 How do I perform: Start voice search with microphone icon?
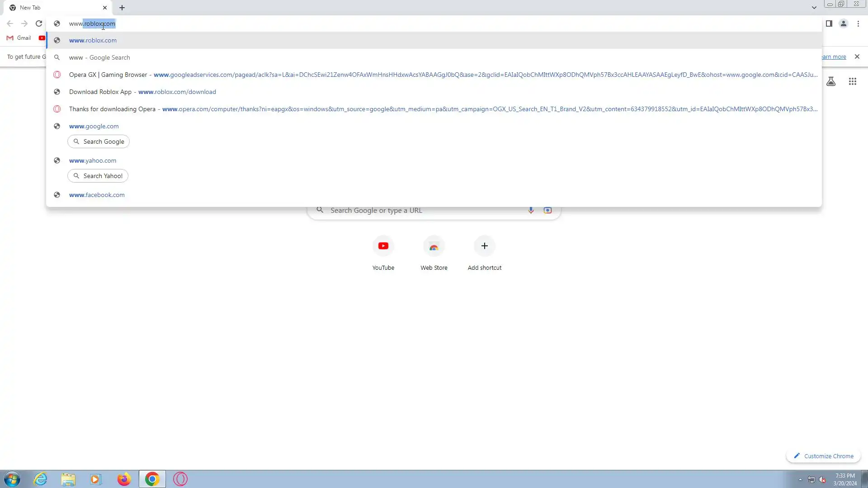[x=531, y=210]
